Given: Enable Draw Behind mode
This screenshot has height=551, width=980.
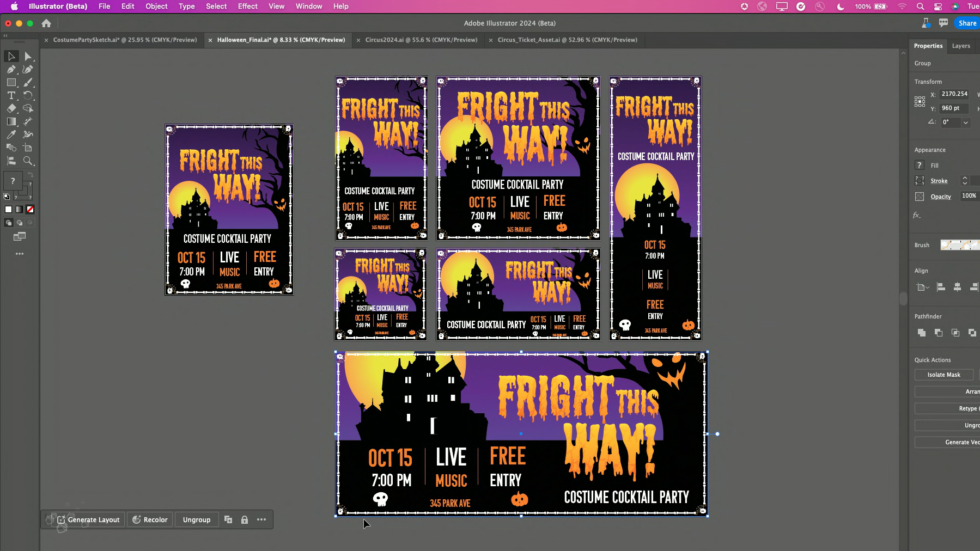Looking at the screenshot, I should [x=19, y=223].
